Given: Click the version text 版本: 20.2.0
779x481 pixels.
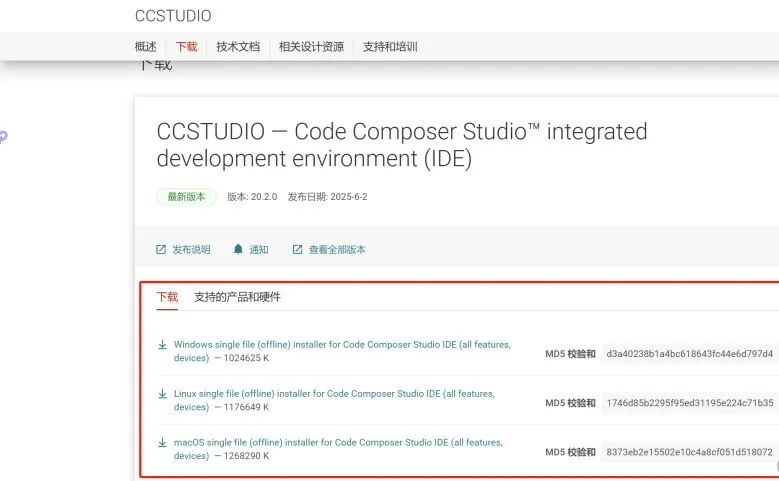Looking at the screenshot, I should 252,197.
